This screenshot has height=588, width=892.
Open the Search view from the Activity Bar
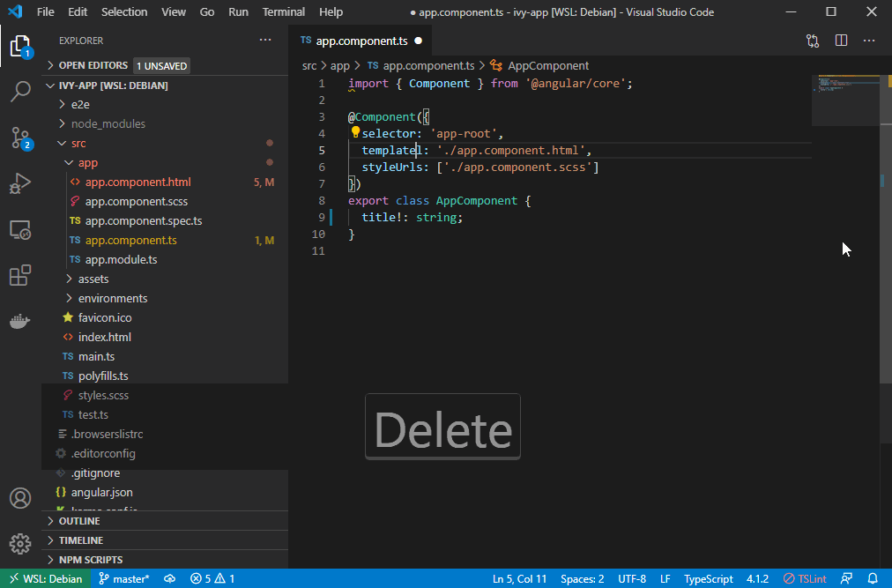tap(20, 91)
